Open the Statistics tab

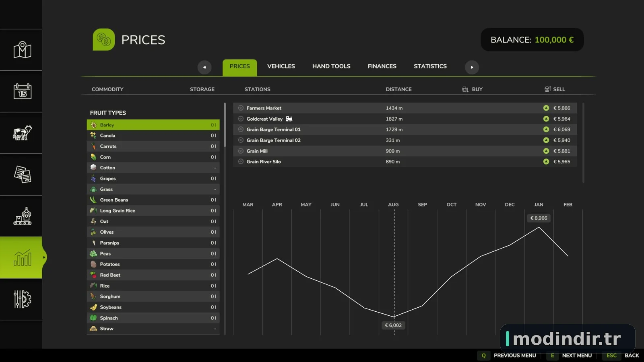click(430, 66)
